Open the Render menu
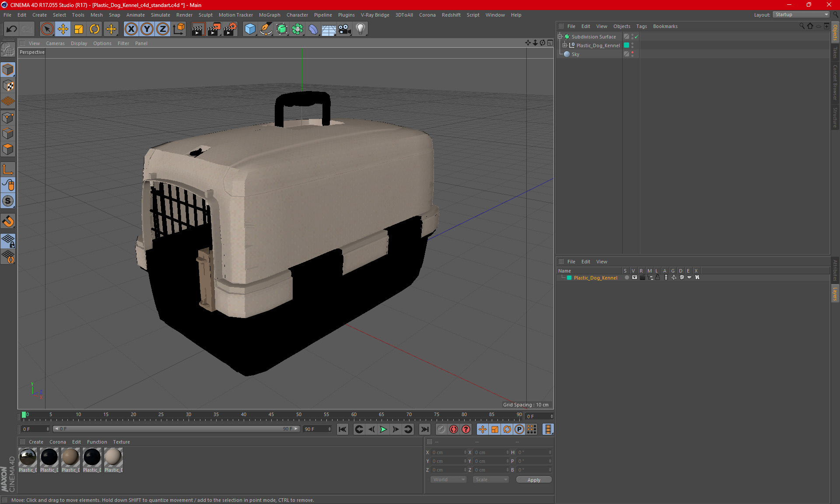The width and height of the screenshot is (840, 504). pos(184,15)
